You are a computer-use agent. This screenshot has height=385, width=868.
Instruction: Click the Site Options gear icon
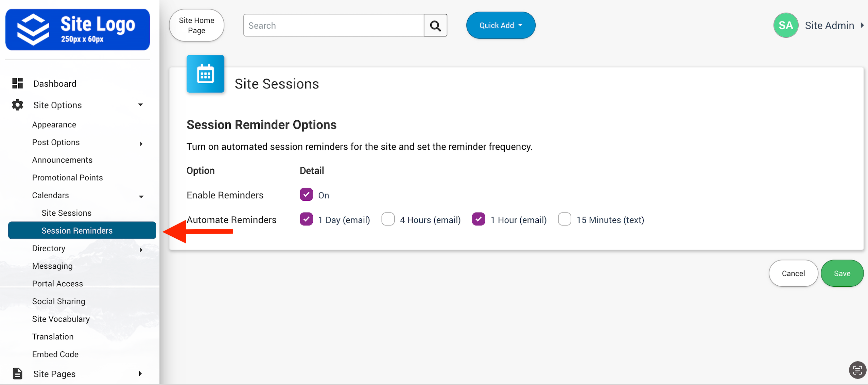point(18,105)
